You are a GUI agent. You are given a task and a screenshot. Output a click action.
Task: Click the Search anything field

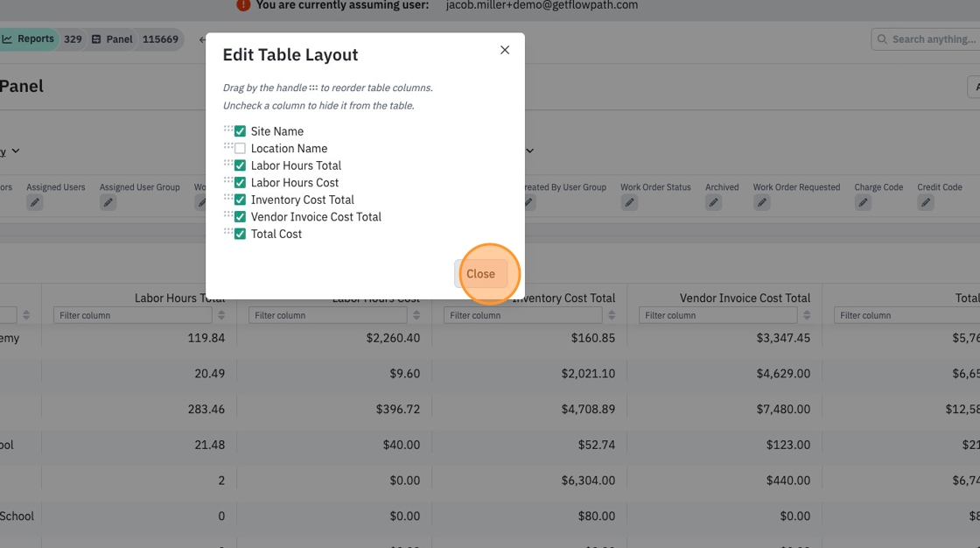pos(927,39)
